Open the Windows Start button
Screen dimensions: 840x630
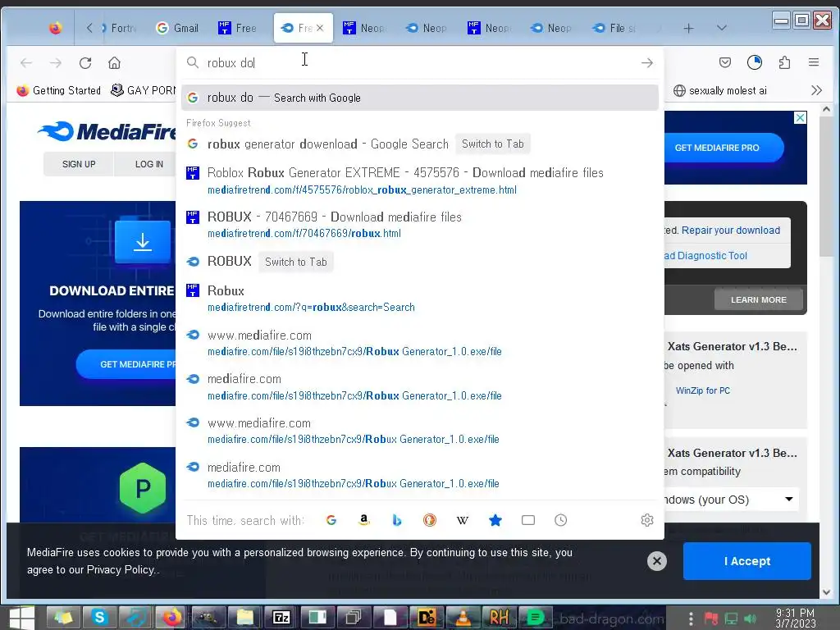[21, 618]
